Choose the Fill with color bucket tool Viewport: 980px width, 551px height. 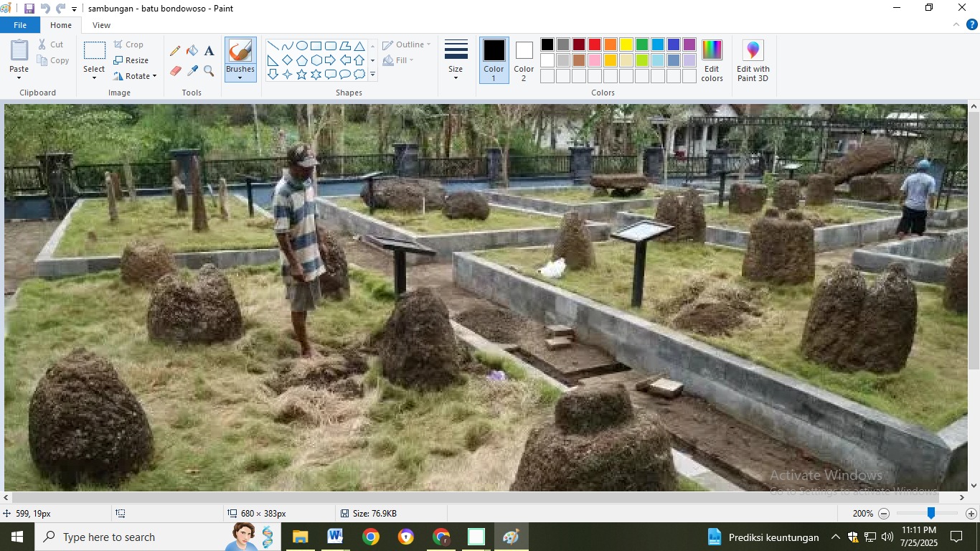click(192, 51)
